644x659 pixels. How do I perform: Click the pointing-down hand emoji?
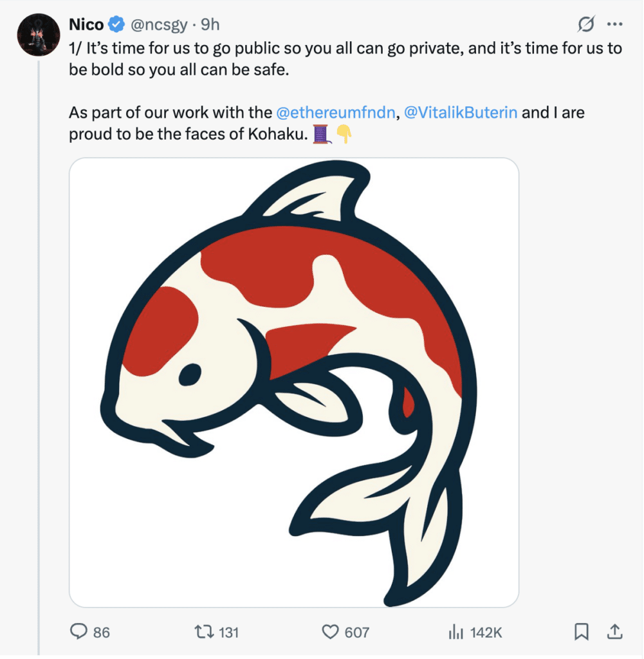click(x=344, y=135)
